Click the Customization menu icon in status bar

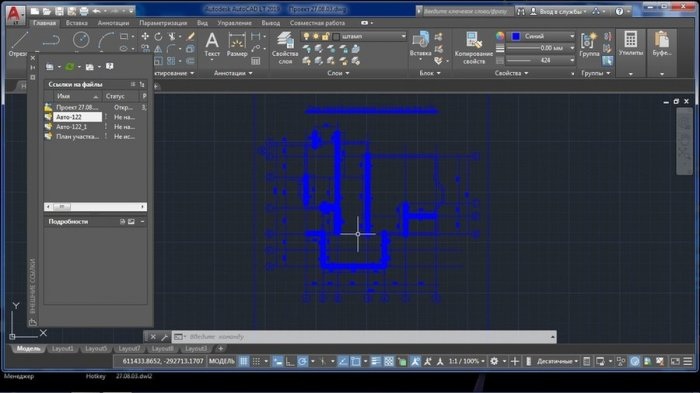688,361
